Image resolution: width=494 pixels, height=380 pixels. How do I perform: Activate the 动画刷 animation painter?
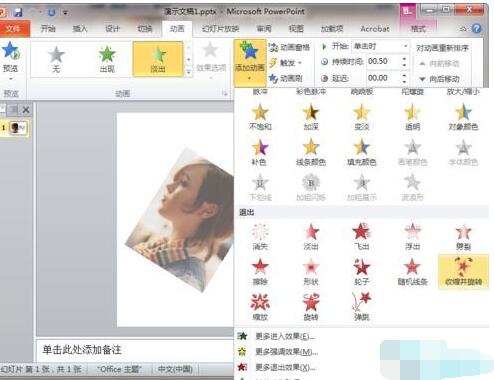pyautogui.click(x=286, y=79)
